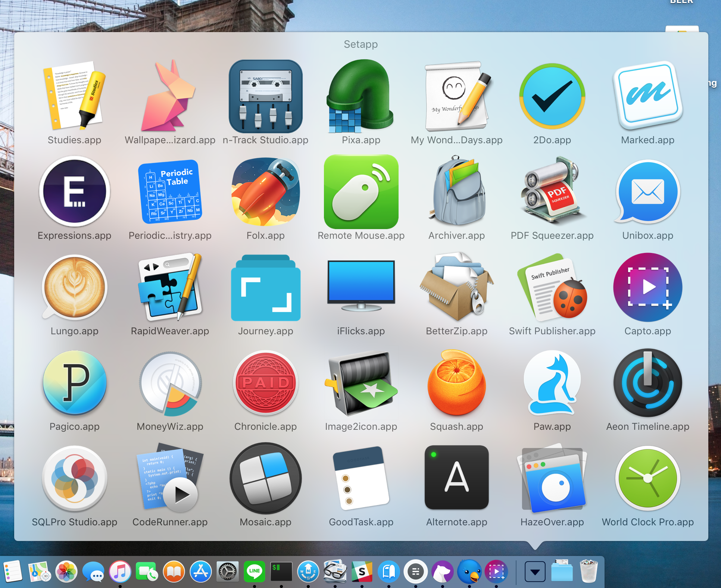721x588 pixels.
Task: Launch n-Track Studio from the Setapp folder
Action: click(265, 96)
